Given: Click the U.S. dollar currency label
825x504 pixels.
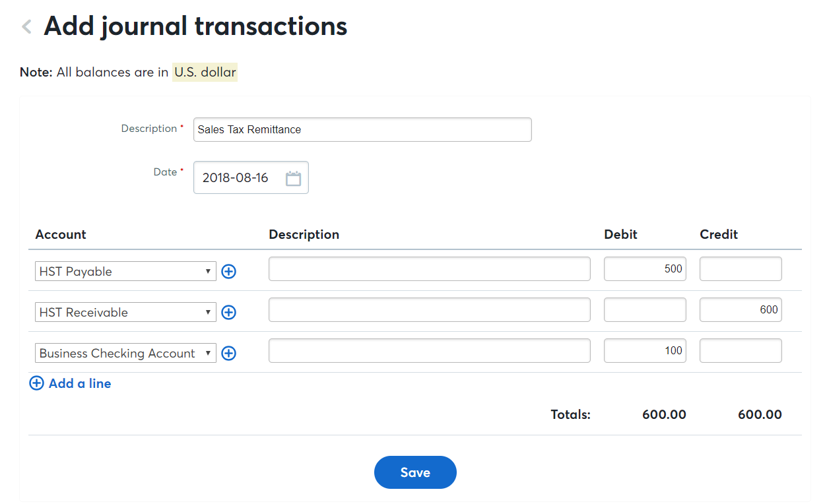Looking at the screenshot, I should coord(205,72).
